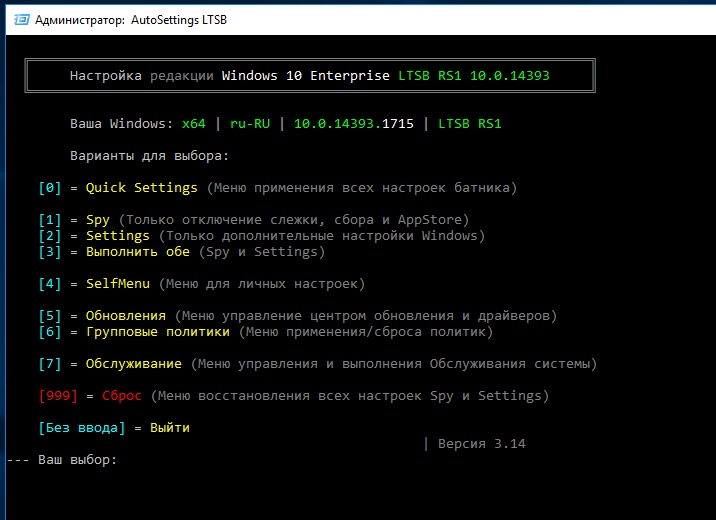Screen dimensions: 716x520
Task: Click description 'Меню управление центром обновления и драйверов'
Action: (x=366, y=316)
